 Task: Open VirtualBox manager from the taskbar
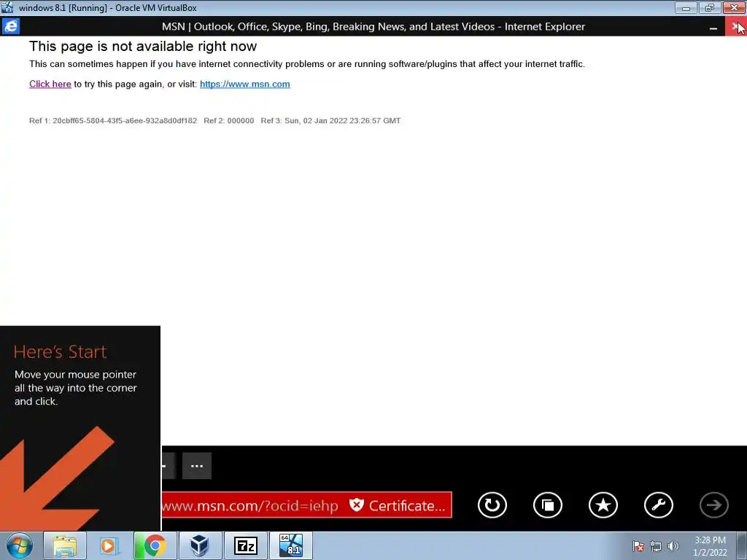tap(200, 545)
